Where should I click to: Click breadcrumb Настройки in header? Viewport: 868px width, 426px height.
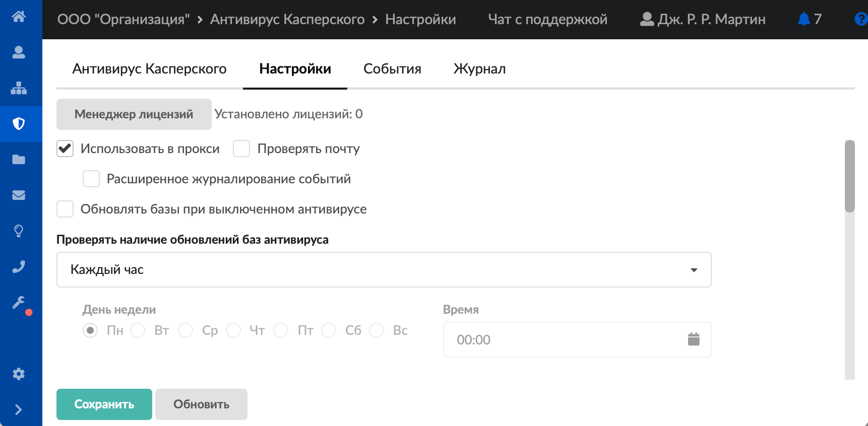click(420, 19)
